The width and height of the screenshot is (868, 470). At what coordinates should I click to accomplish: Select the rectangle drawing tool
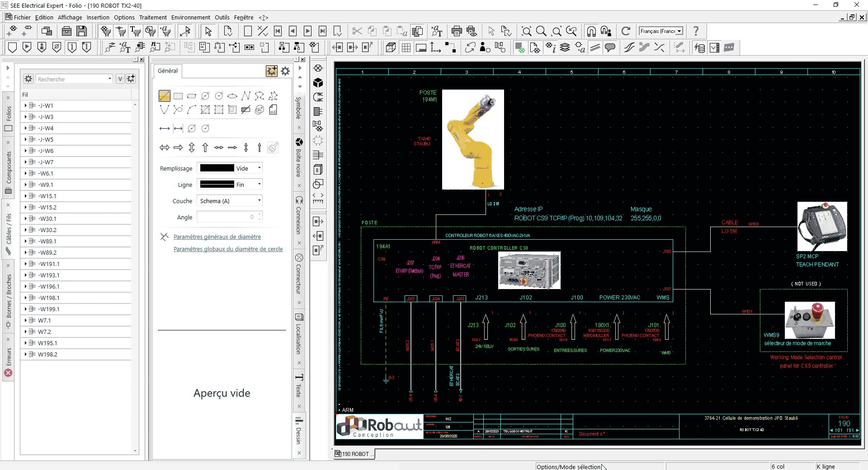pyautogui.click(x=178, y=96)
